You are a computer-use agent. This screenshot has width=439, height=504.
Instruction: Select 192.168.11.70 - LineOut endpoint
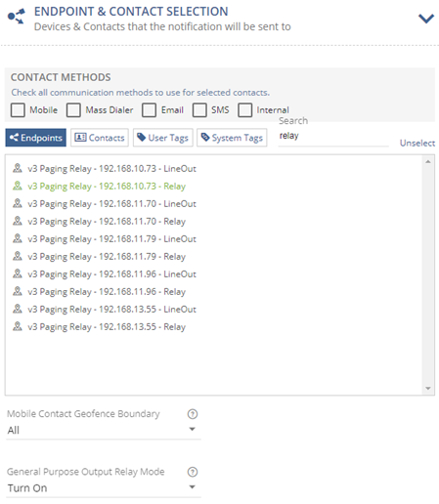pyautogui.click(x=111, y=204)
